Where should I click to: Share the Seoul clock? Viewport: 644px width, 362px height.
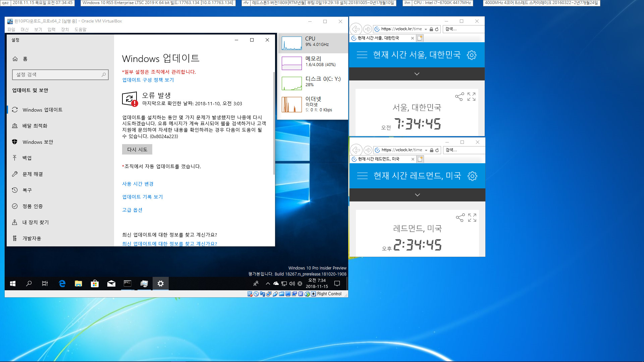460,97
